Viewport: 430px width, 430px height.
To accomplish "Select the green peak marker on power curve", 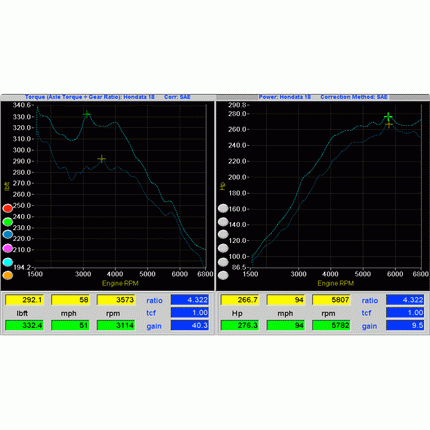I will [x=388, y=116].
